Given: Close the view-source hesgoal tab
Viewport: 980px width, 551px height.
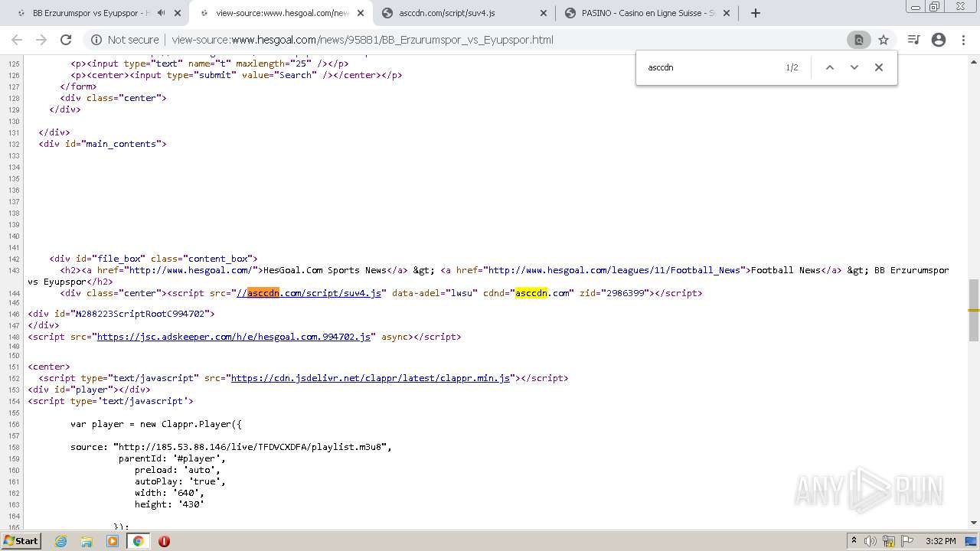Looking at the screenshot, I should tap(361, 13).
